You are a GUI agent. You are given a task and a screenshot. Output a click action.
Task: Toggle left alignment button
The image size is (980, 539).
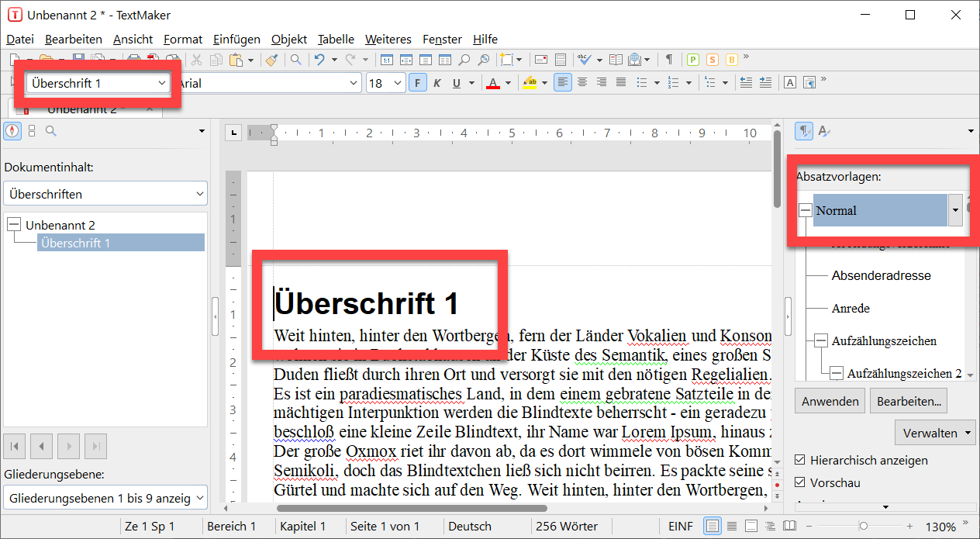(563, 82)
